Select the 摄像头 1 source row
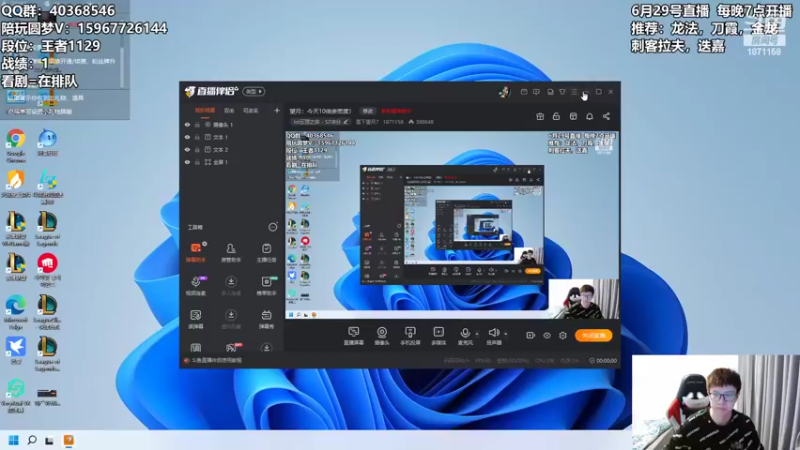This screenshot has width=800, height=450. [233, 124]
